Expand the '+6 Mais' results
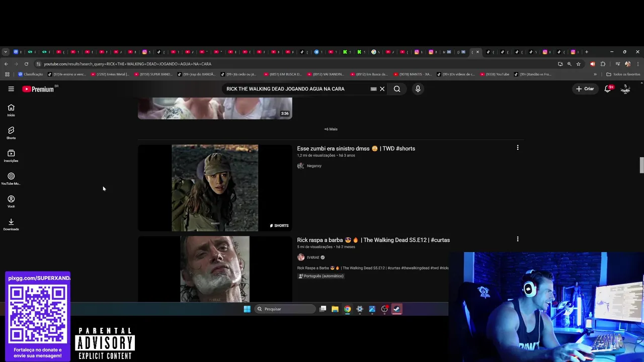Image resolution: width=644 pixels, height=362 pixels. (331, 129)
